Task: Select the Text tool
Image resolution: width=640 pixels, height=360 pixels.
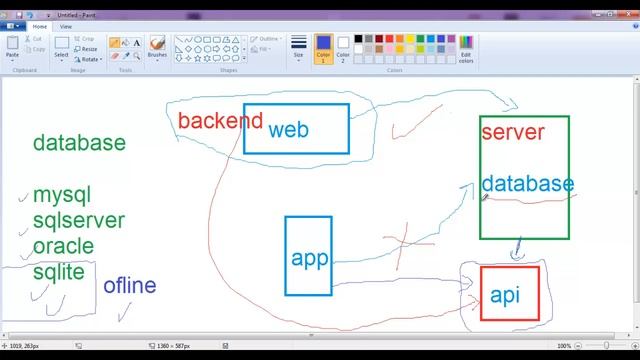Action: point(137,43)
